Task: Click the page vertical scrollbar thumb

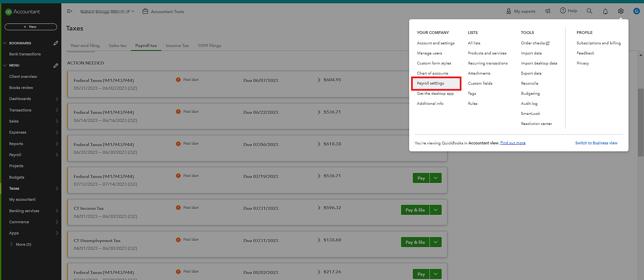Action: 641,123
